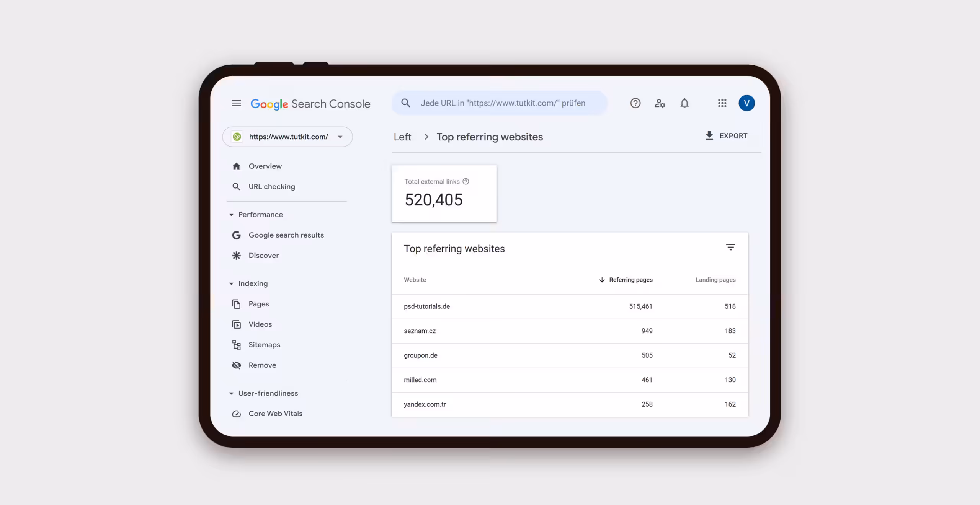Open notifications bell
The width and height of the screenshot is (980, 505).
(684, 103)
